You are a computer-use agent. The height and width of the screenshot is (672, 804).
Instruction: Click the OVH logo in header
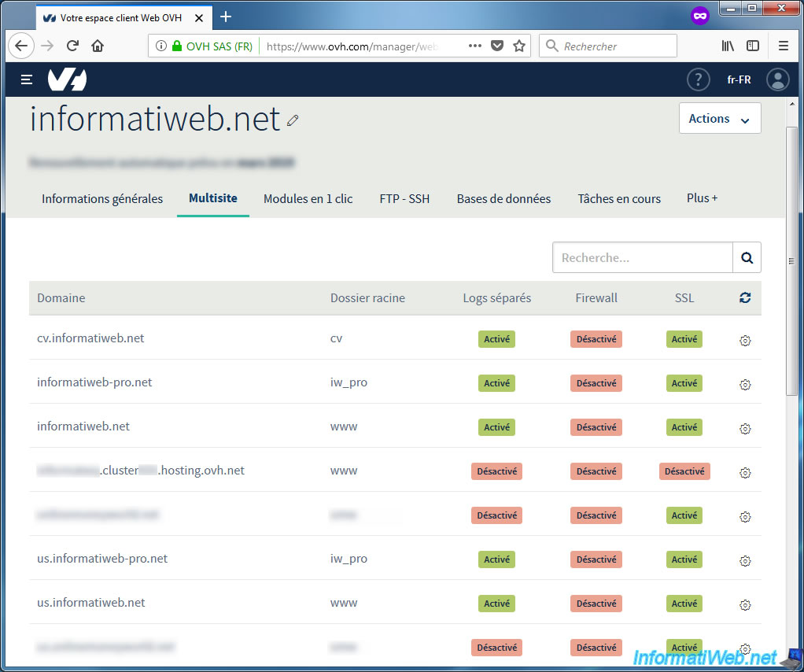67,79
